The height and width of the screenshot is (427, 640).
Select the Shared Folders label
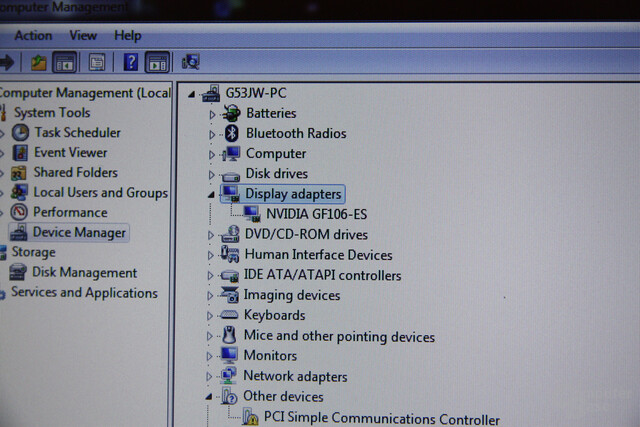point(76,173)
